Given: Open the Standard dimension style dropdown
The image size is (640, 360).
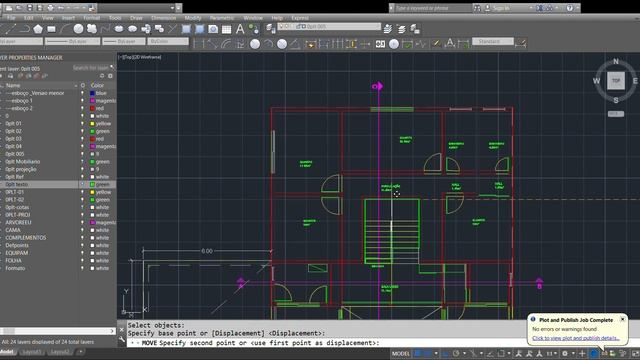Looking at the screenshot, I should [x=493, y=41].
